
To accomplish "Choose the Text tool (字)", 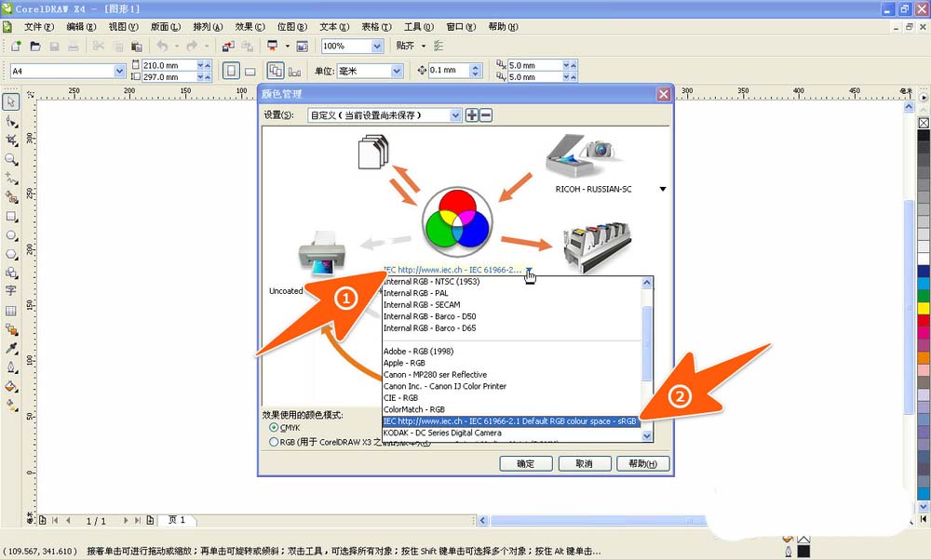I will (x=11, y=291).
